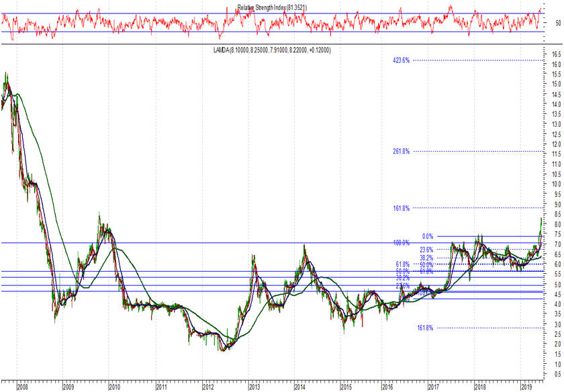
Task: Select the 2011 year label on time axis
Action: [x=162, y=387]
